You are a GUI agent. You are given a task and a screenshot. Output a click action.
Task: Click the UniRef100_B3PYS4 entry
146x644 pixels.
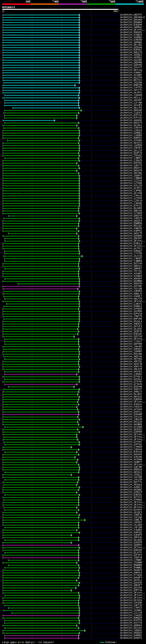[x=131, y=590]
